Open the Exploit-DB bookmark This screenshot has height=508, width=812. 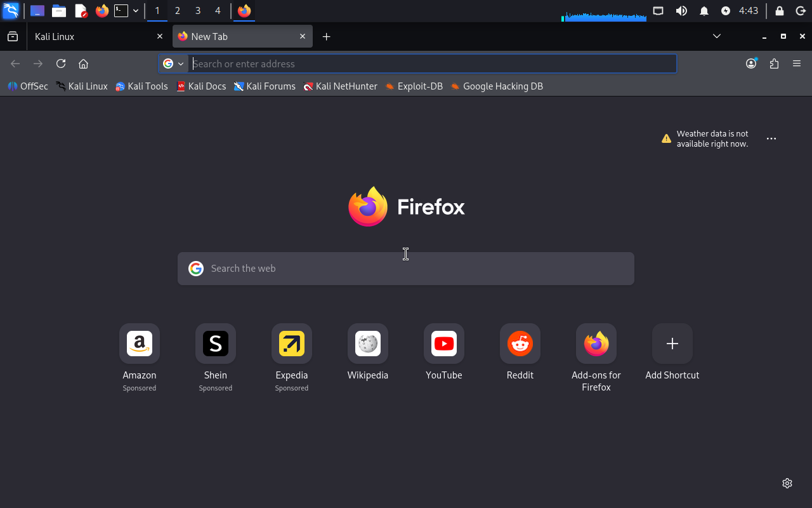[414, 86]
